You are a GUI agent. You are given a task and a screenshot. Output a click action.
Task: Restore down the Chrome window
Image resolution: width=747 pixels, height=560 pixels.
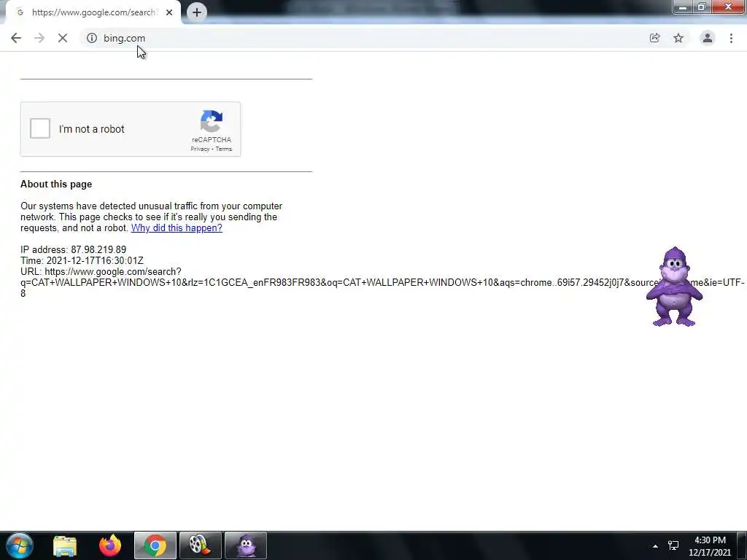click(701, 7)
